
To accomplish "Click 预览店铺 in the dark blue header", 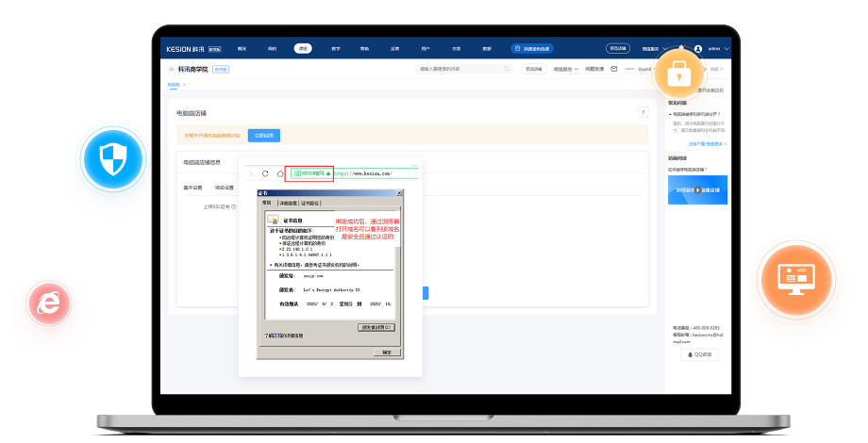I will coord(618,49).
